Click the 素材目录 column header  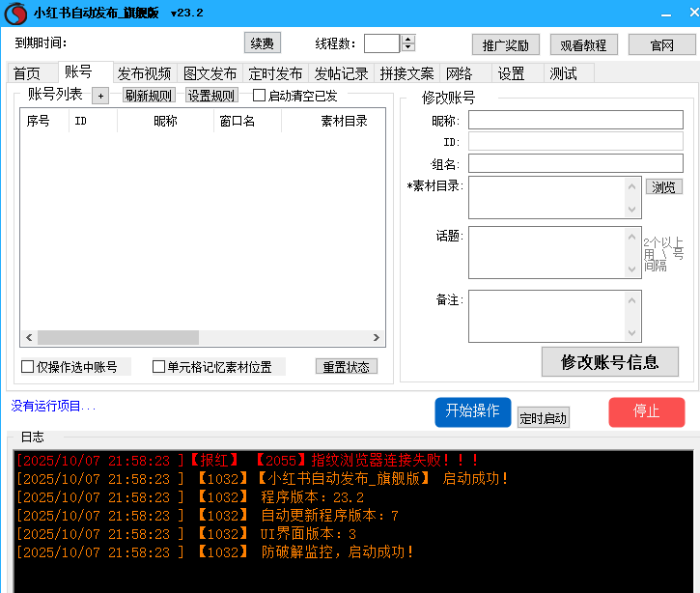(333, 121)
